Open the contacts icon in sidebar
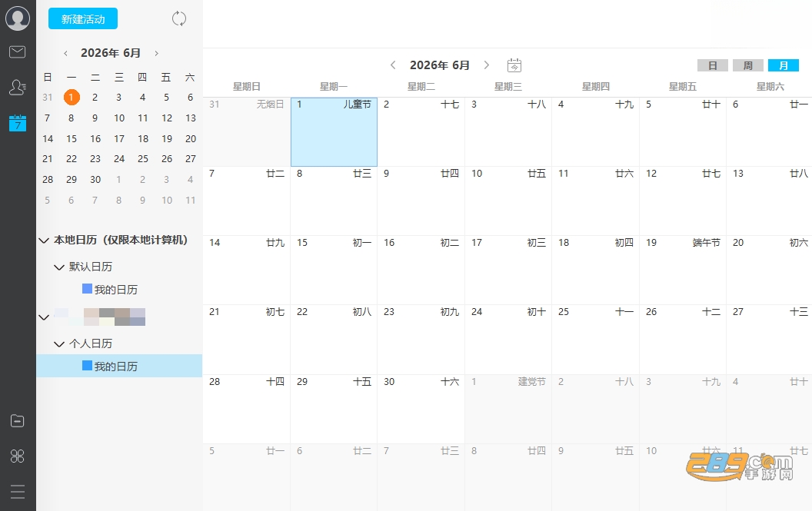This screenshot has height=511, width=812. coord(18,87)
